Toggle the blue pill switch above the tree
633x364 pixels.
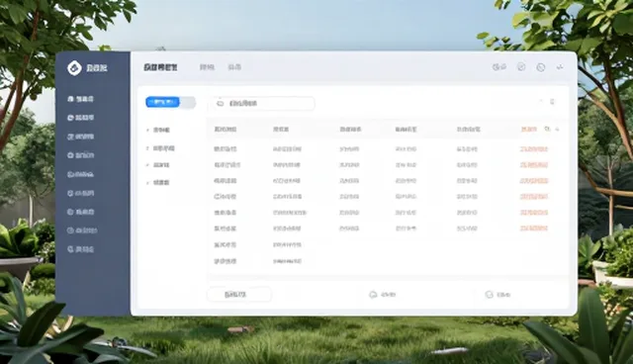coord(170,103)
